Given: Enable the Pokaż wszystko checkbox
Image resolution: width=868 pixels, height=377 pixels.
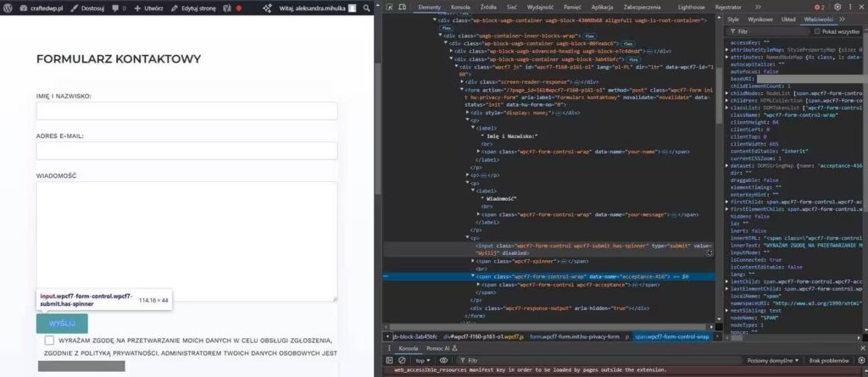Looking at the screenshot, I should (x=817, y=31).
